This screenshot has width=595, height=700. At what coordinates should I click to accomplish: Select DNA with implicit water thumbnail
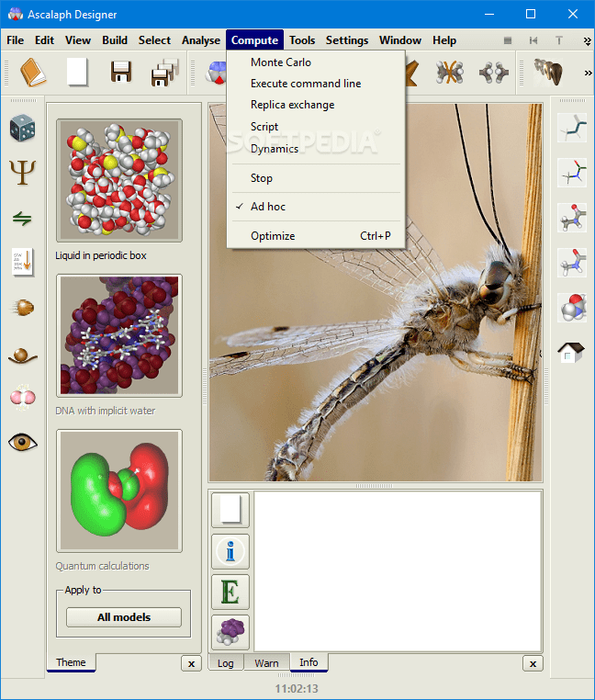click(119, 335)
